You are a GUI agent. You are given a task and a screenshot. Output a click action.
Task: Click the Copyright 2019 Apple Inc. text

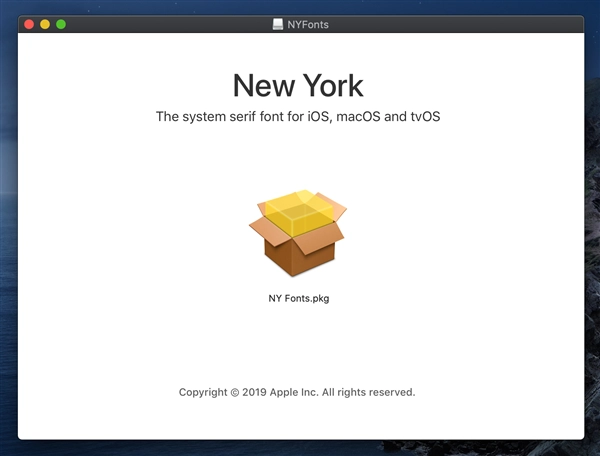click(x=297, y=392)
